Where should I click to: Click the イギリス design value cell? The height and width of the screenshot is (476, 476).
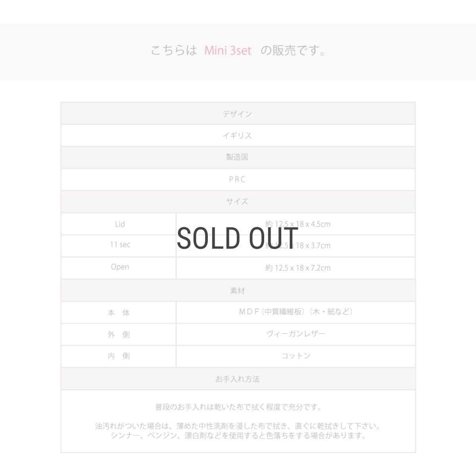point(238,136)
